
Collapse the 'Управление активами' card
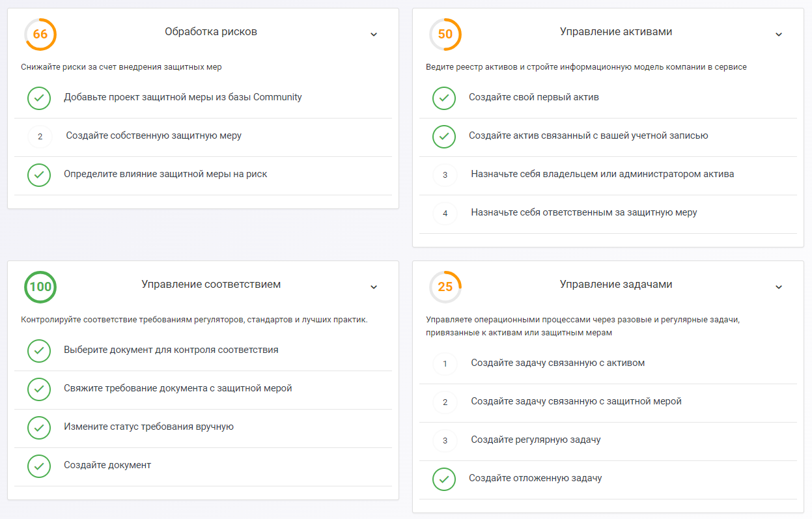(x=779, y=35)
